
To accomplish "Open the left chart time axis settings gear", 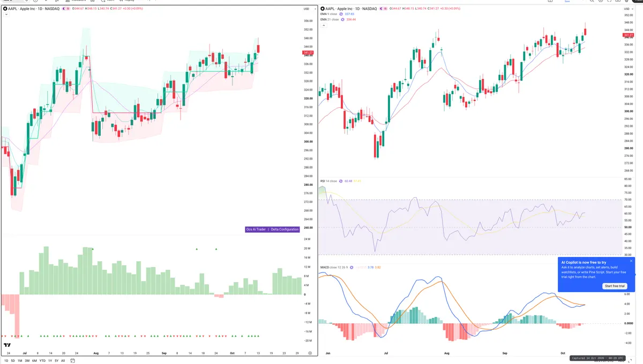I will point(310,353).
